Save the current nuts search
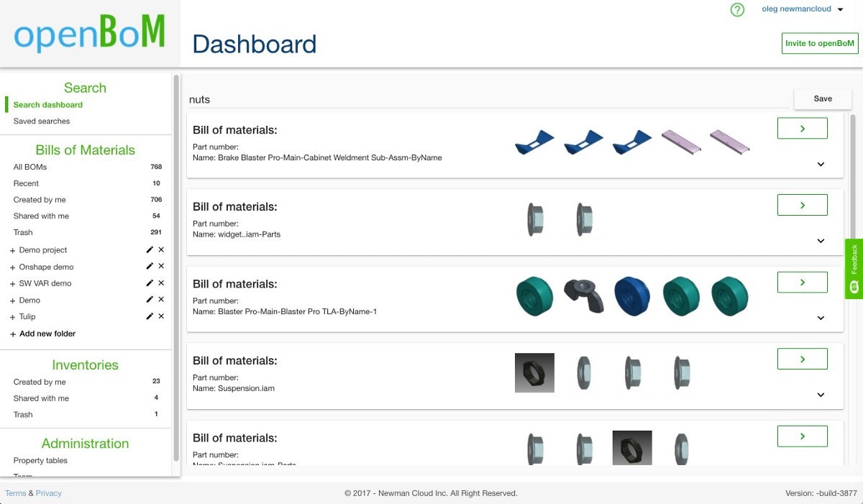Viewport: 863px width, 504px height. click(822, 98)
